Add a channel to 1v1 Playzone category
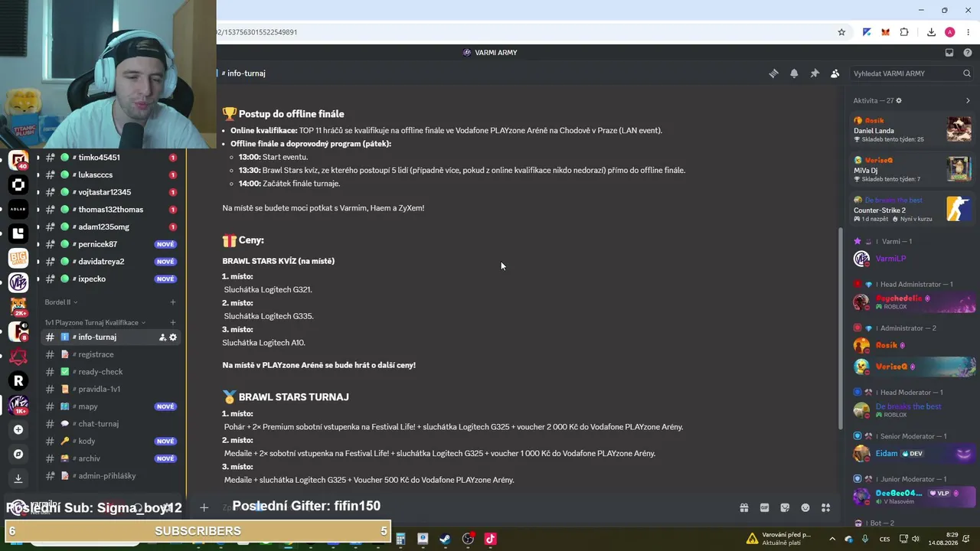The image size is (980, 551). click(173, 323)
